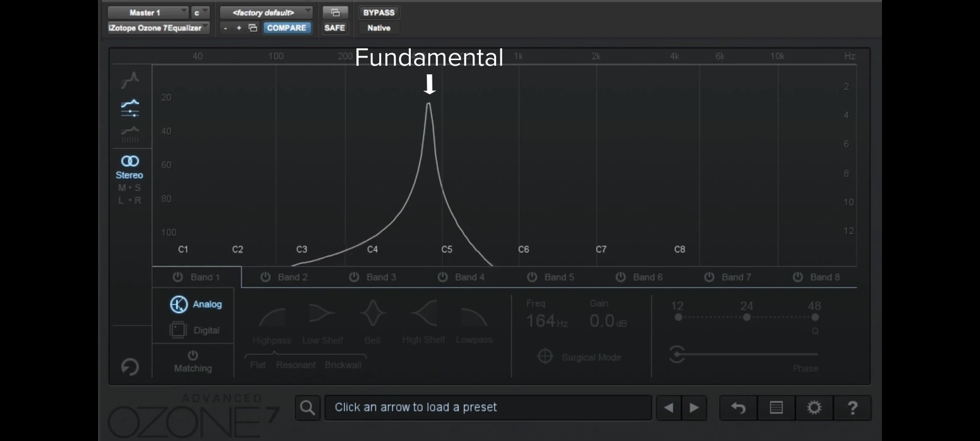Open the factory default preset dropdown
Screen dimensions: 980x441
266,12
